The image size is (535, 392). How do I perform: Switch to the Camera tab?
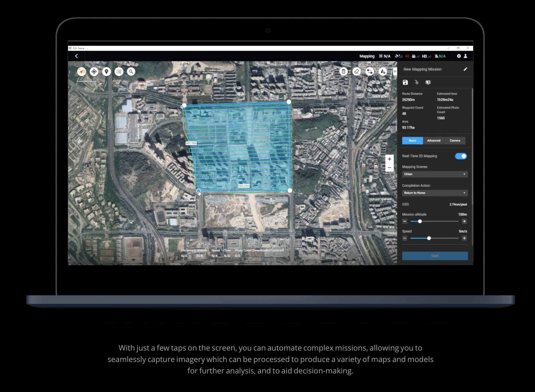pyautogui.click(x=455, y=141)
